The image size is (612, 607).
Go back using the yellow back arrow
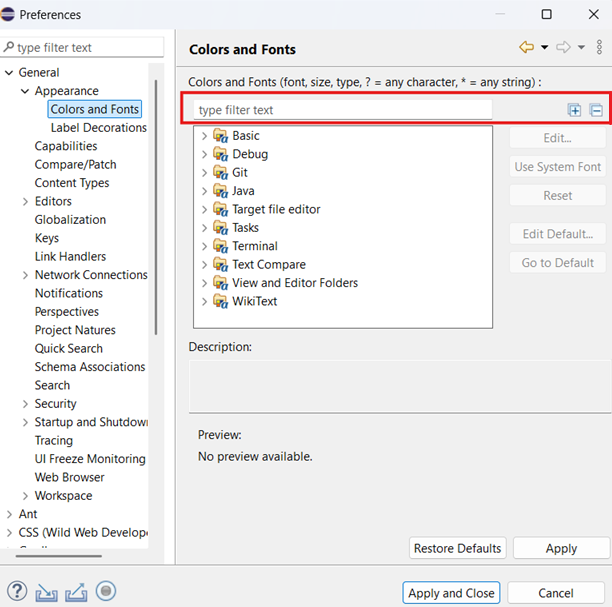tap(527, 47)
